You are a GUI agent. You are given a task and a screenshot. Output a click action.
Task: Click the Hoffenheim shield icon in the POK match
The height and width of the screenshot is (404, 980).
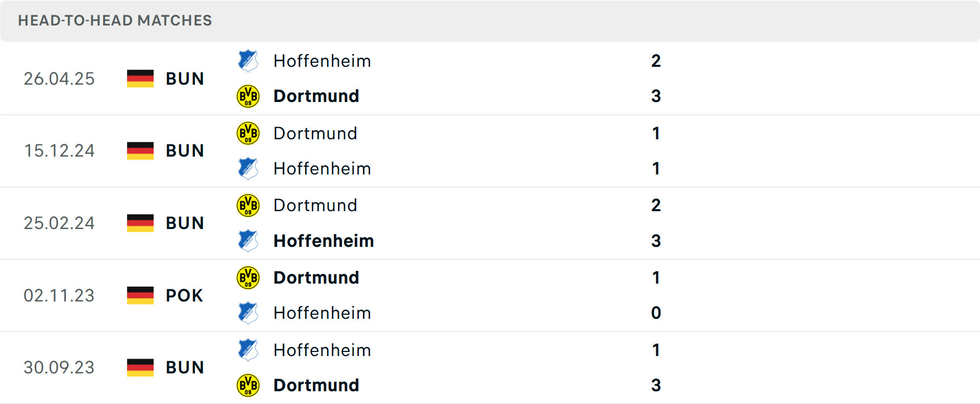coord(248,313)
